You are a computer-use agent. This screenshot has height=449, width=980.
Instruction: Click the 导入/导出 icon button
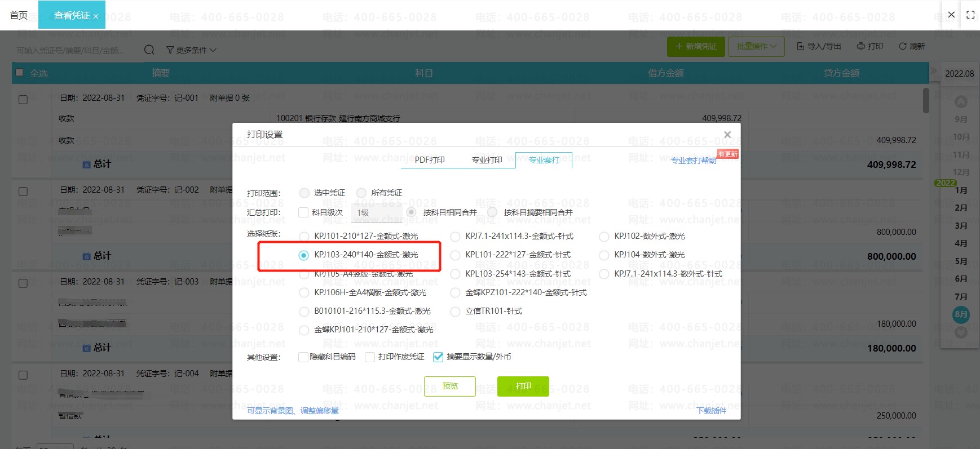819,46
